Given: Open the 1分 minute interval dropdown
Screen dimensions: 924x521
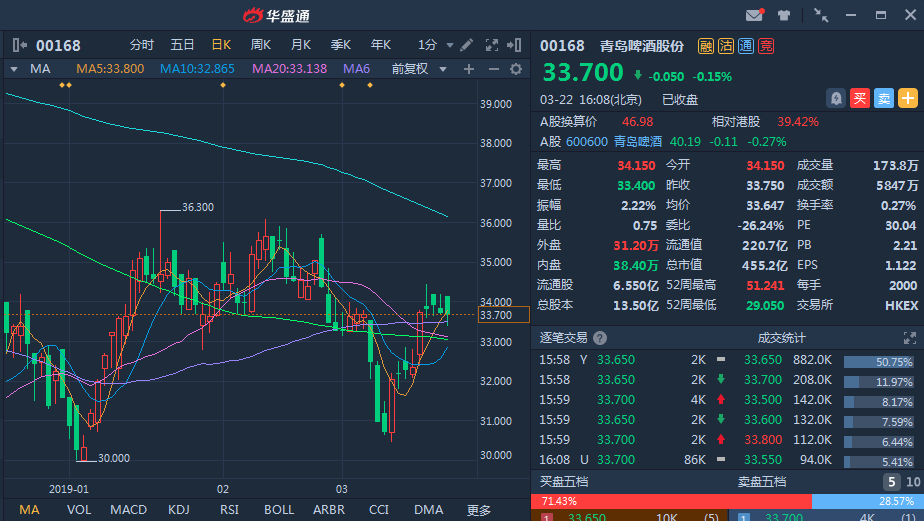Looking at the screenshot, I should [433, 45].
